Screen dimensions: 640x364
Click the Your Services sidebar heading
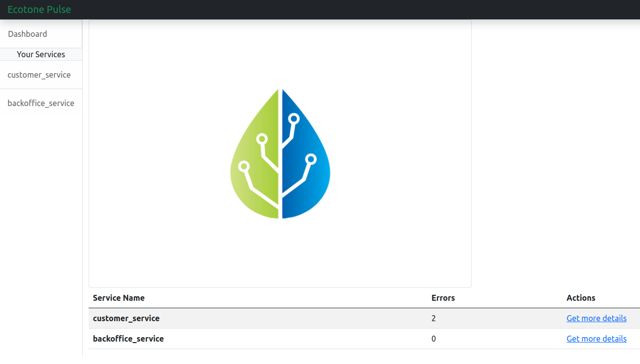[x=41, y=54]
